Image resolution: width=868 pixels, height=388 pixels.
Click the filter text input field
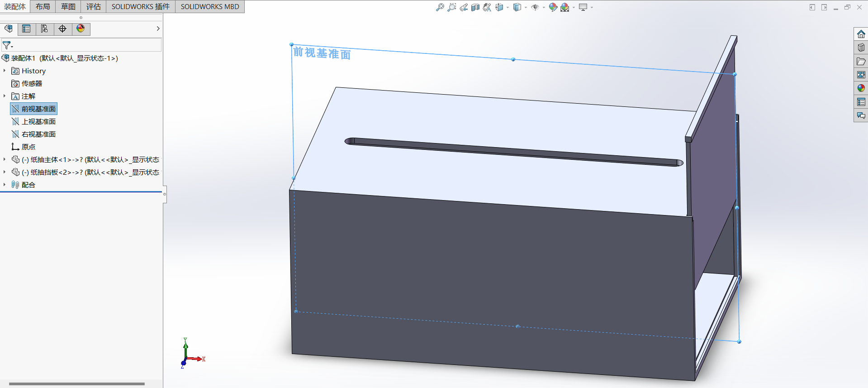click(x=87, y=45)
